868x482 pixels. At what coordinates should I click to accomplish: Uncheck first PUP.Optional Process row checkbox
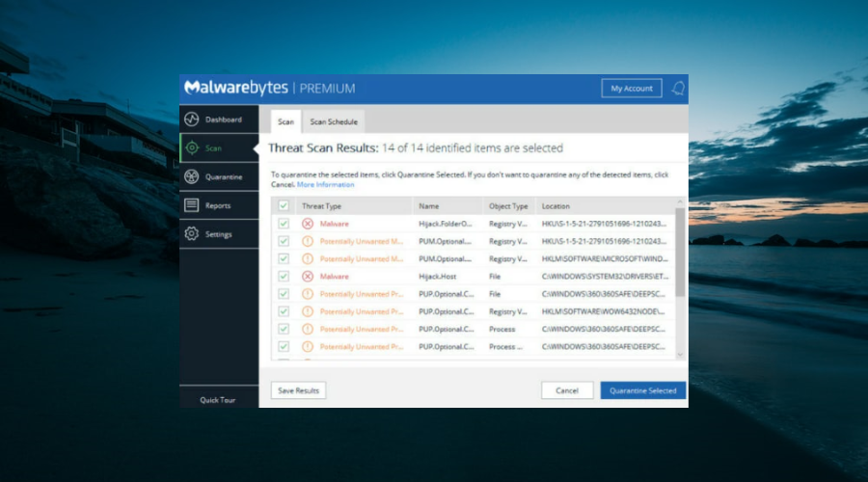click(x=284, y=329)
